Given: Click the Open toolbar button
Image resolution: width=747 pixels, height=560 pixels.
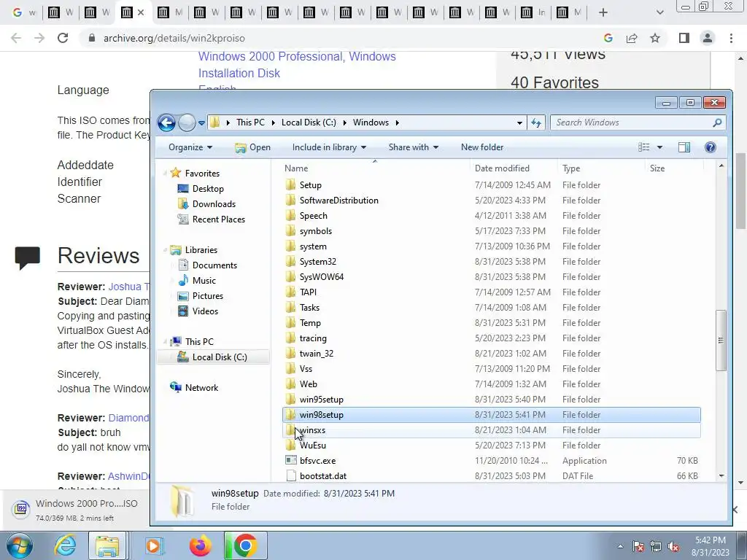Looking at the screenshot, I should coord(252,147).
